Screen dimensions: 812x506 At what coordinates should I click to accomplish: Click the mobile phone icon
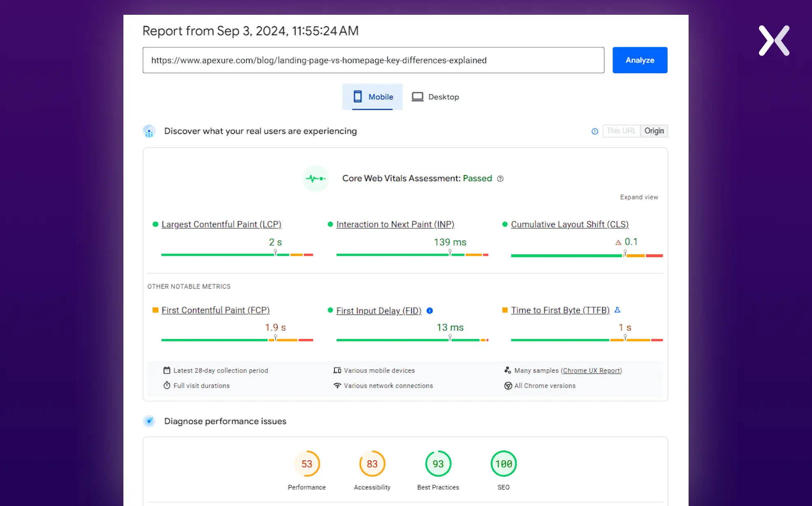357,97
